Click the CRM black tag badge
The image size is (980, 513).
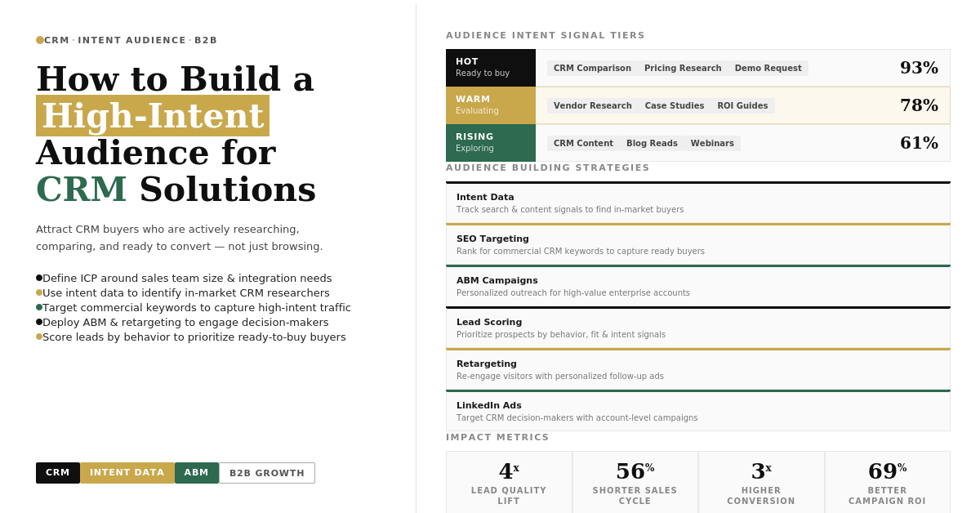pos(58,473)
